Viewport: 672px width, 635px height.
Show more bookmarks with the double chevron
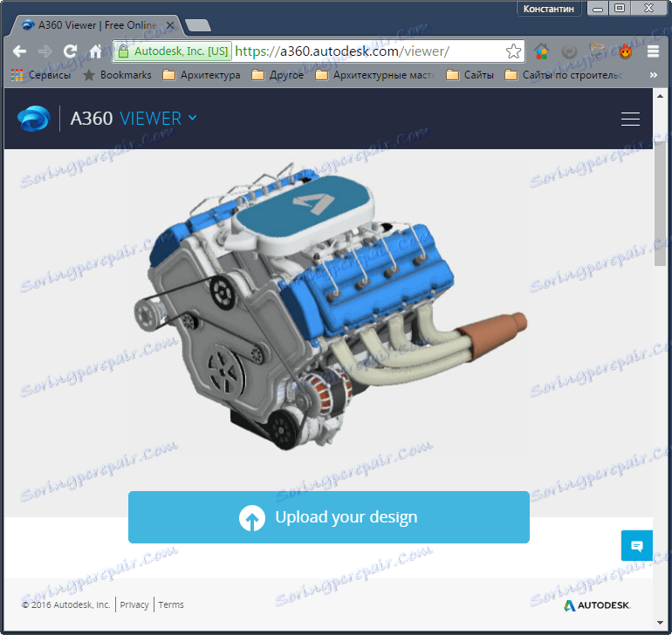653,75
